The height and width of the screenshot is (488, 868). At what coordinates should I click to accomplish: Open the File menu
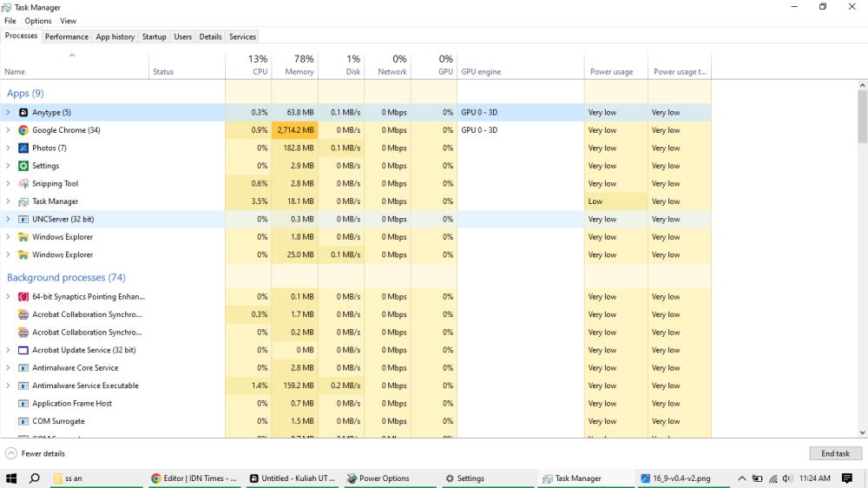pos(10,21)
